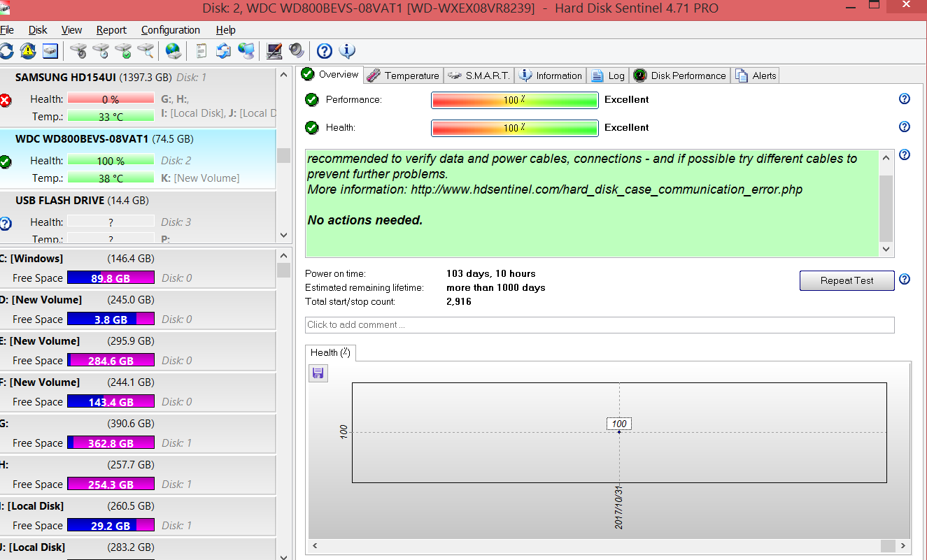Select the I: [Local Disk] partition row

click(138, 515)
